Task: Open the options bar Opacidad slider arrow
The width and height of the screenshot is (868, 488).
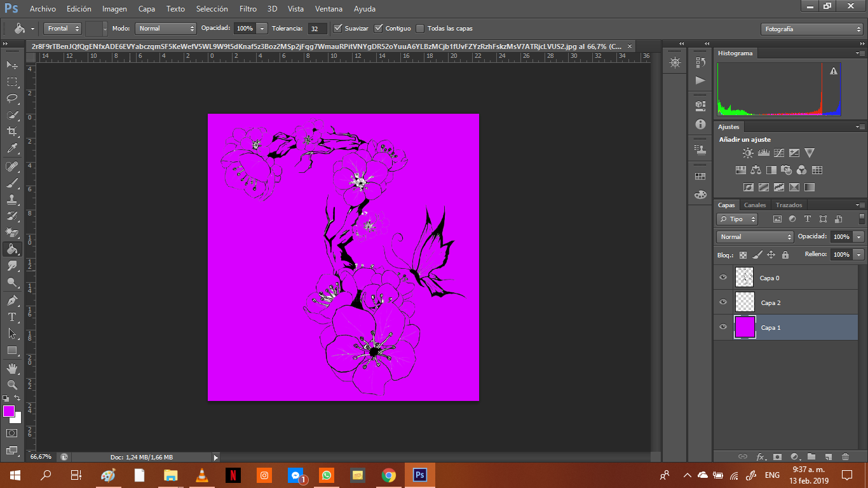Action: (262, 28)
